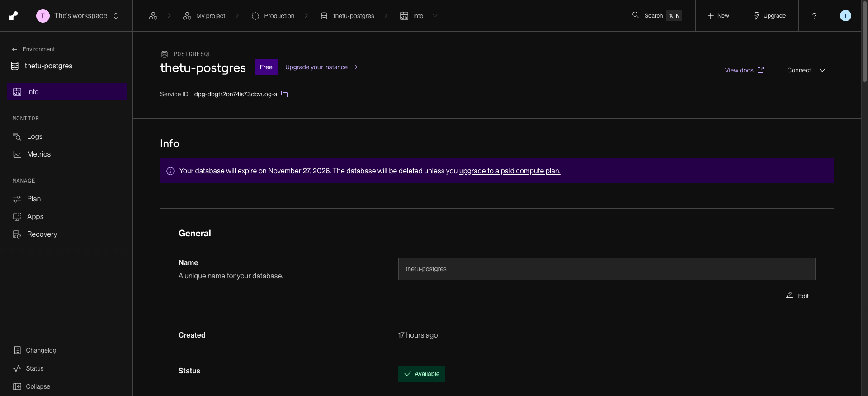868x396 pixels.
Task: Click the Upgrade lightning button
Action: [x=770, y=16]
